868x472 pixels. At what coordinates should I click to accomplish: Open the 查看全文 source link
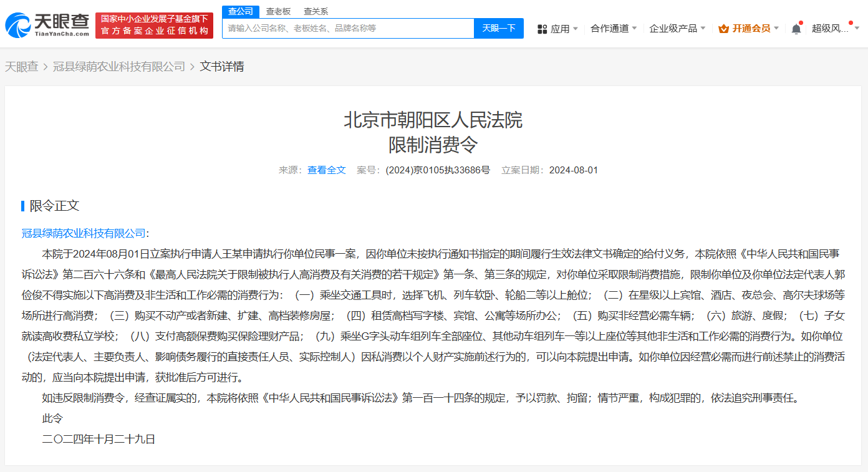pos(327,170)
